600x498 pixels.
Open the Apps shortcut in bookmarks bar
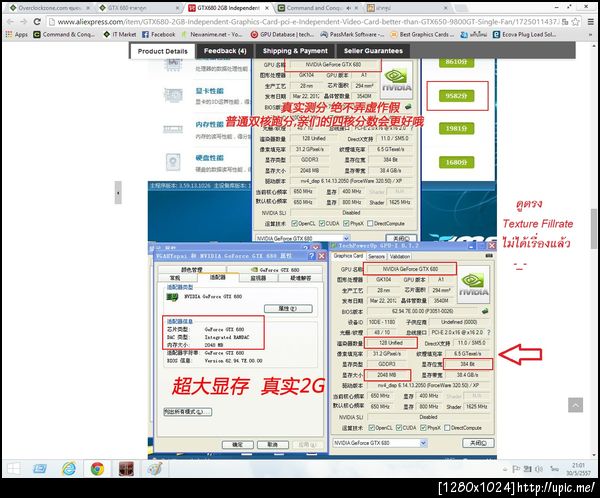[x=16, y=34]
